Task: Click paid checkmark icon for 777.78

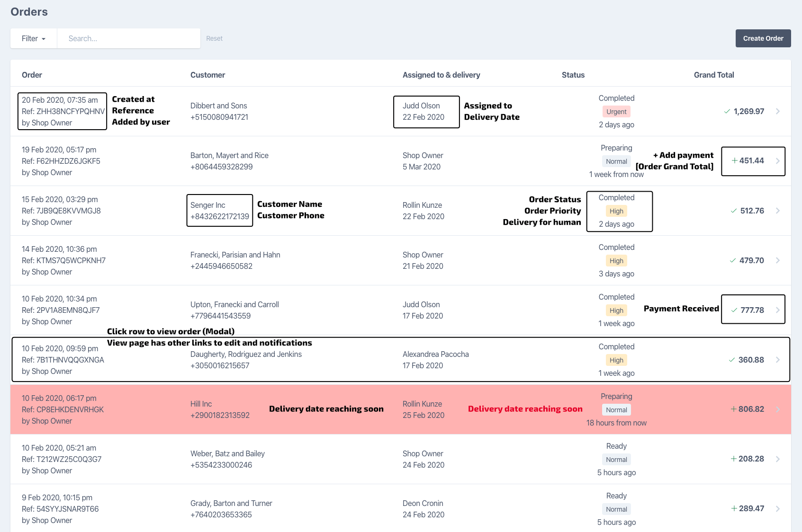Action: [734, 310]
